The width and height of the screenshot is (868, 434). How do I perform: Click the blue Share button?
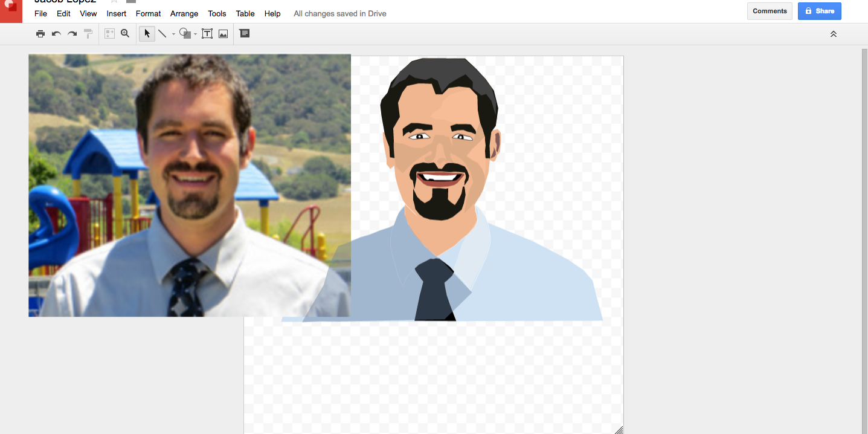820,11
